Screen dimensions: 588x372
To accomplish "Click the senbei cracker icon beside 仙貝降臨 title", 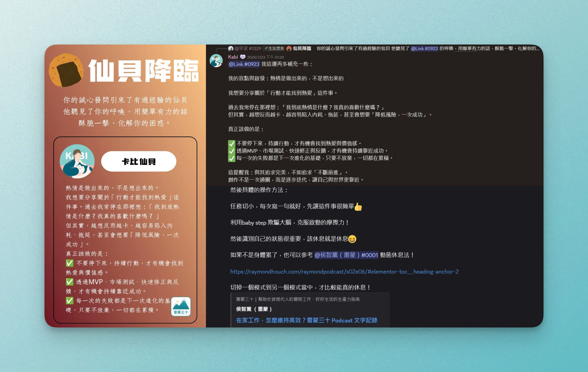I will [66, 70].
